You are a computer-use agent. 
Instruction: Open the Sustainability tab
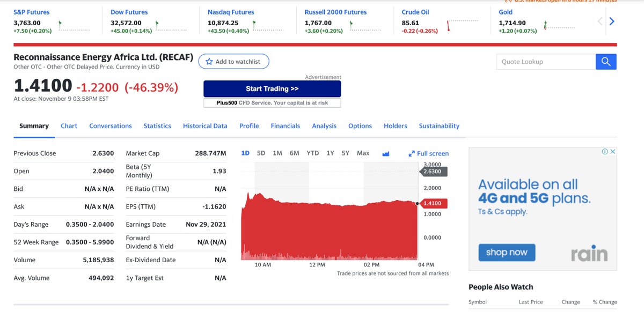pyautogui.click(x=439, y=126)
